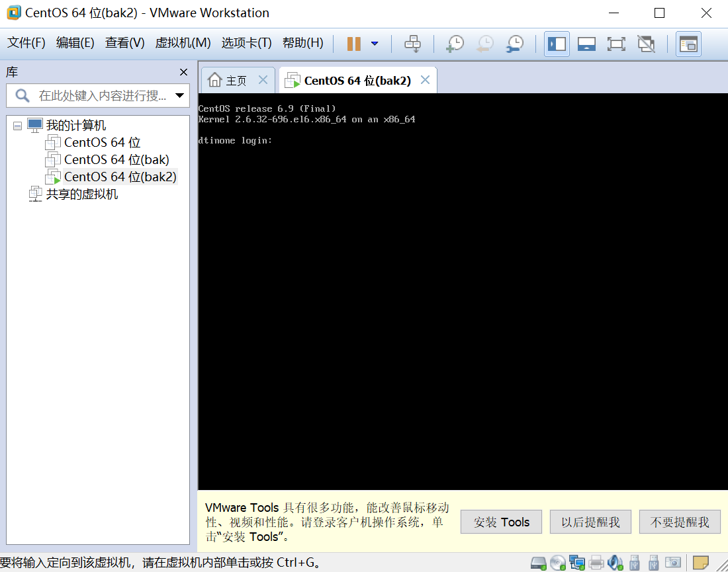This screenshot has height=572, width=728.
Task: Toggle the console view button
Action: click(x=688, y=44)
